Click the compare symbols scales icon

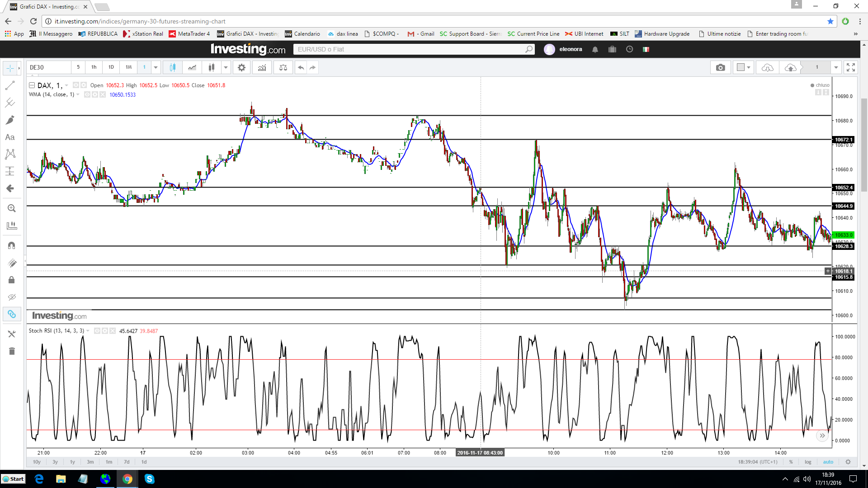pyautogui.click(x=283, y=67)
